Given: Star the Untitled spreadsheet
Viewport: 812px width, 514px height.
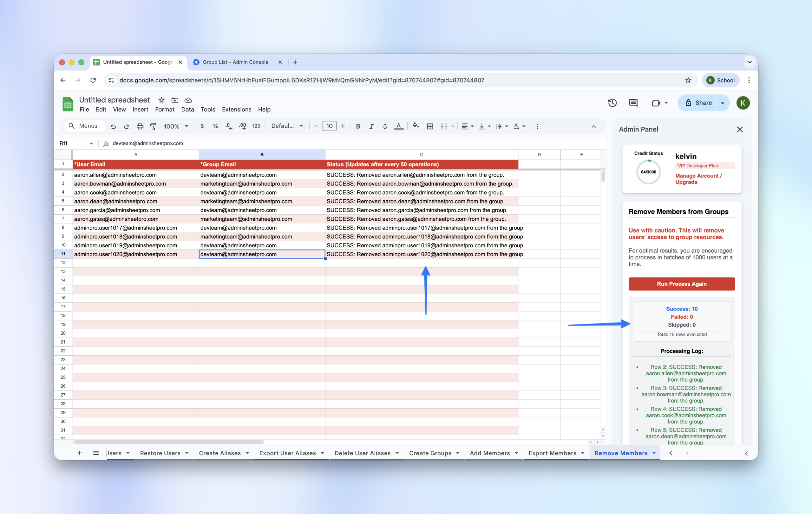Looking at the screenshot, I should [161, 100].
